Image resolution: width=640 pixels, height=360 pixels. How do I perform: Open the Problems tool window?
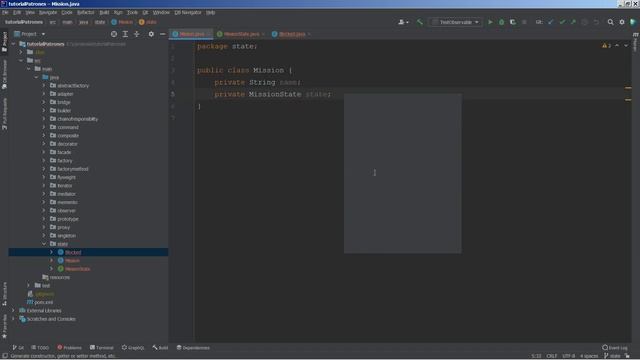pos(69,348)
